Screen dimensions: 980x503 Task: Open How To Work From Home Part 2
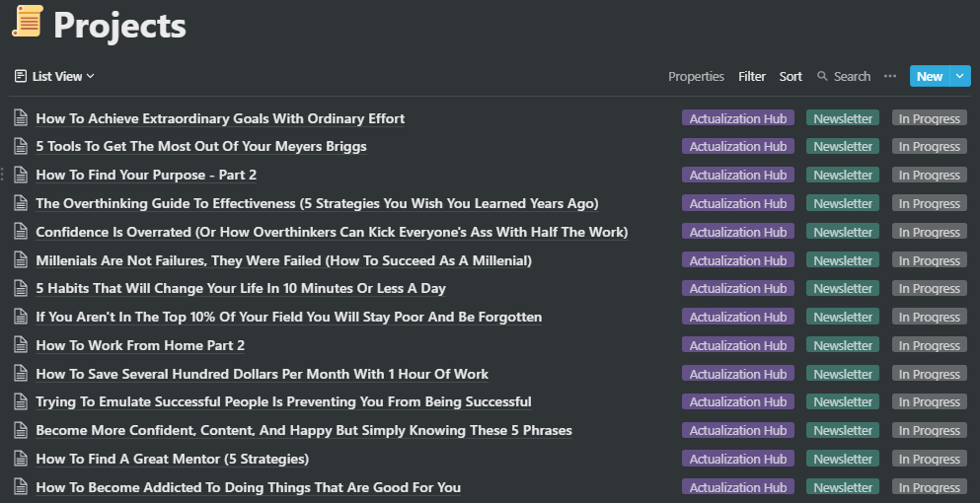coord(140,345)
